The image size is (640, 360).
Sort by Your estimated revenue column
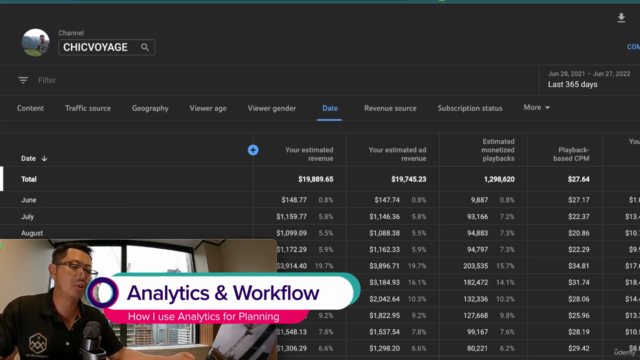coord(309,154)
